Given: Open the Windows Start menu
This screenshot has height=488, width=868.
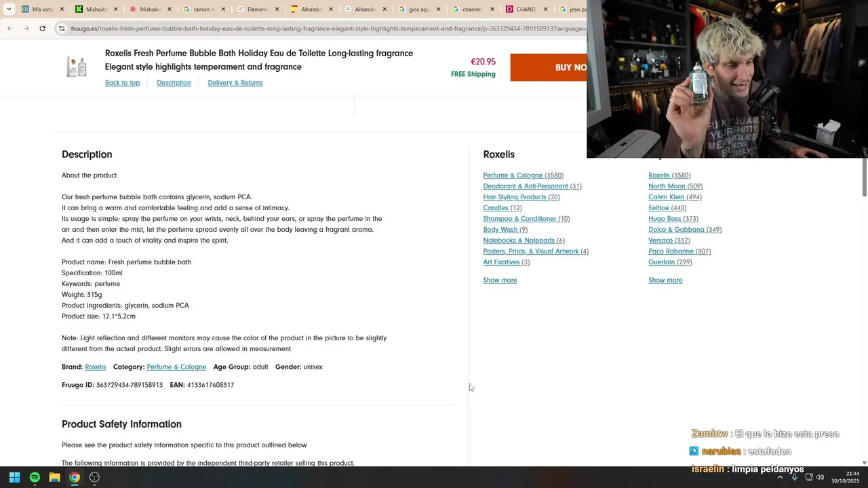Looking at the screenshot, I should pyautogui.click(x=14, y=477).
